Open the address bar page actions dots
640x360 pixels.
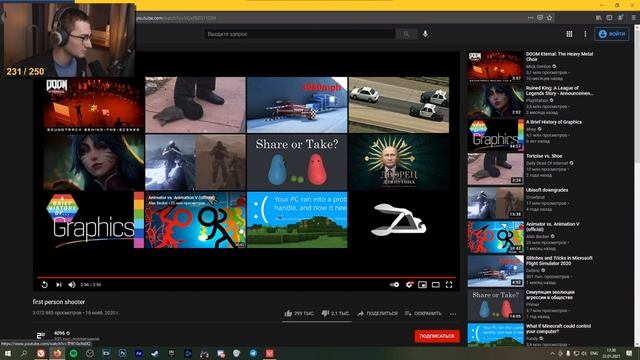tap(530, 18)
